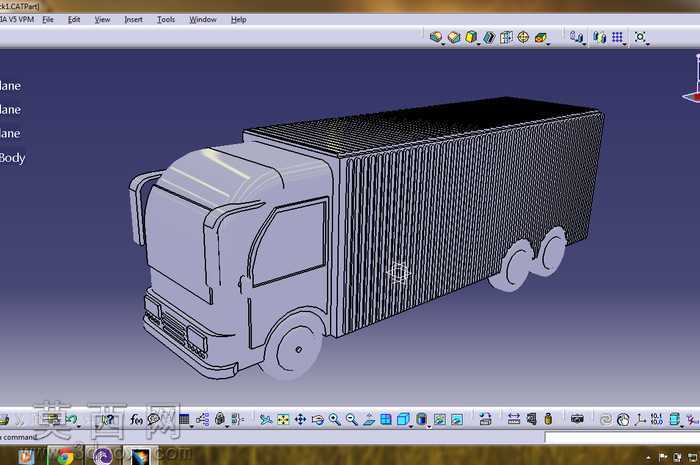The image size is (700, 465).
Task: Click the Mean Dimensions icon
Action: coord(657,419)
